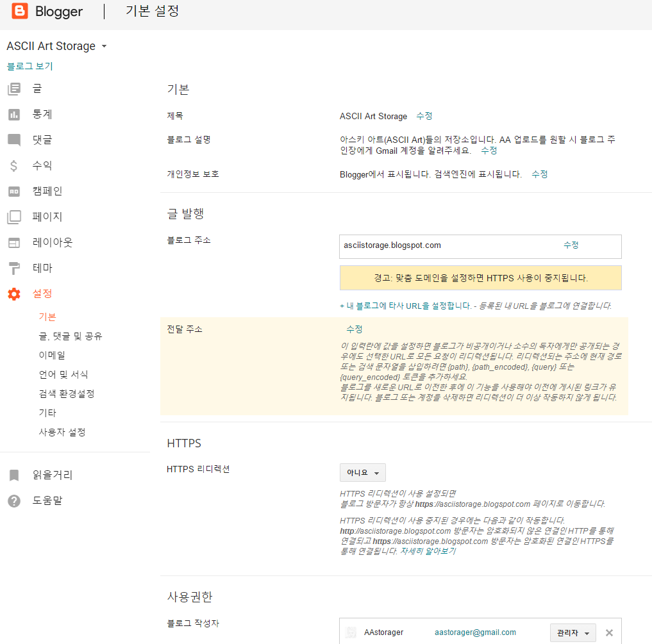652x644 pixels.
Task: Click the Blogger logo icon
Action: click(20, 12)
